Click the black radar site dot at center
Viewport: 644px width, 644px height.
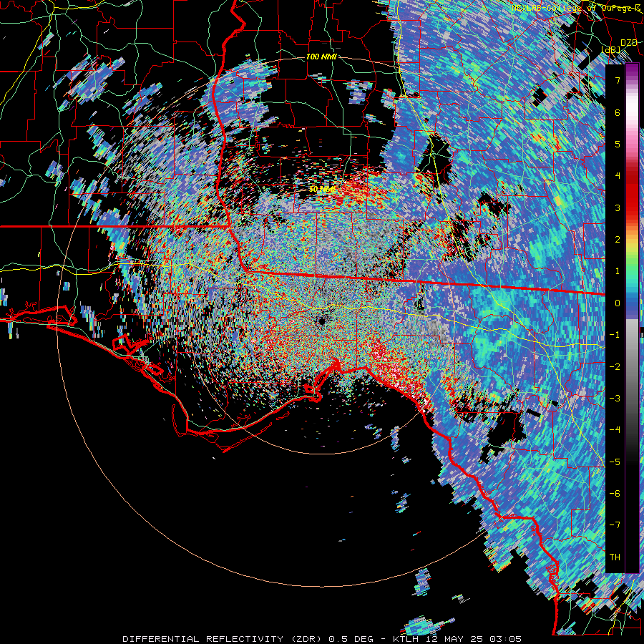321,321
